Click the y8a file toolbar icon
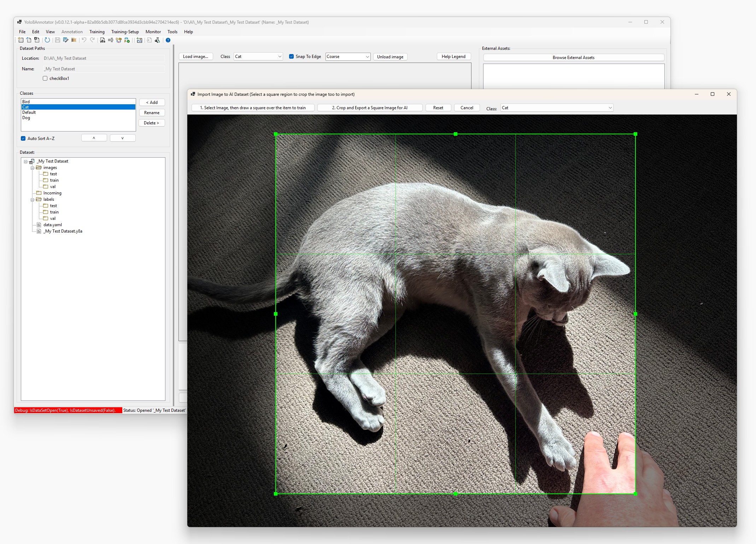This screenshot has width=756, height=544. tap(102, 40)
